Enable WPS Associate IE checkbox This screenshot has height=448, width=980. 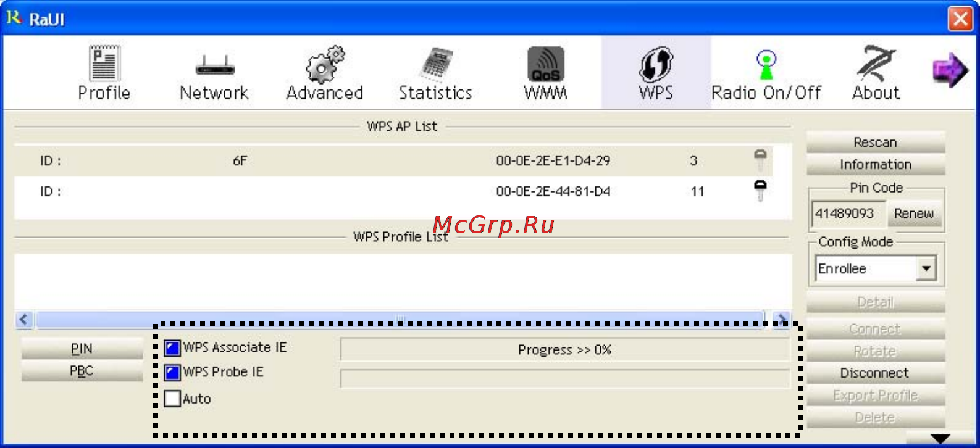pyautogui.click(x=172, y=348)
